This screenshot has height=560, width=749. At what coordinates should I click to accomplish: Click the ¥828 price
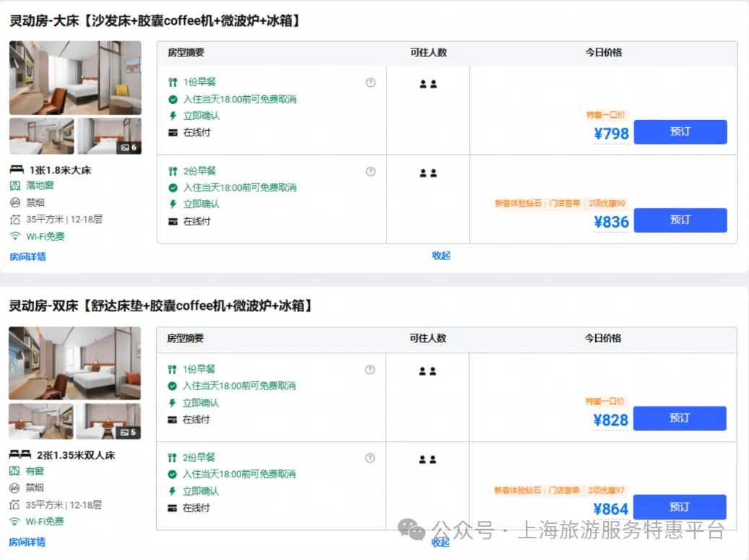pos(610,420)
